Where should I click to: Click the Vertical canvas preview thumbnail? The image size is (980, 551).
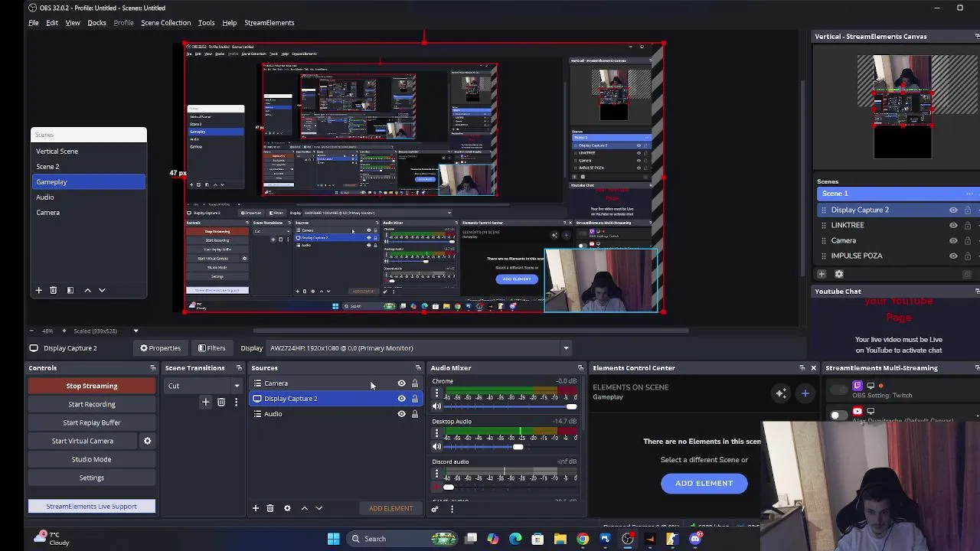[x=902, y=106]
